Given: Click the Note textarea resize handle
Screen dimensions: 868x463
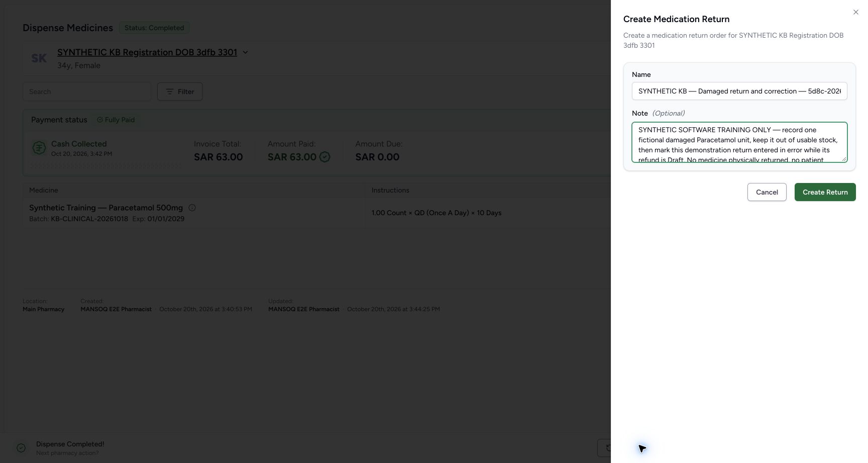Looking at the screenshot, I should click(x=844, y=159).
